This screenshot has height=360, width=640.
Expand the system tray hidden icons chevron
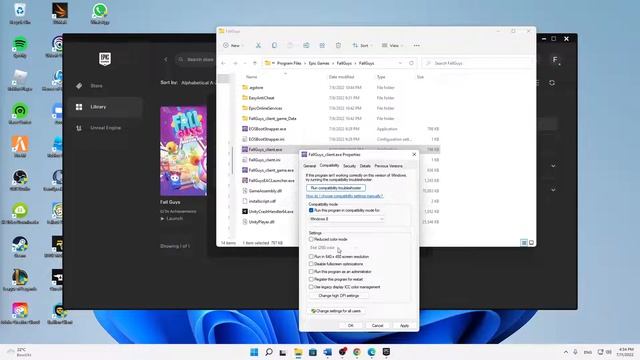(566, 352)
